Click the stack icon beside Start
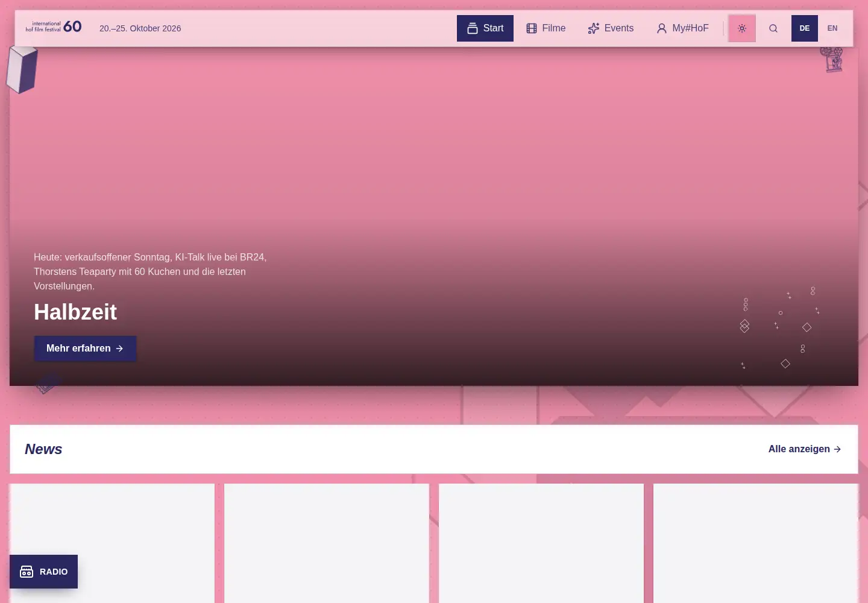This screenshot has width=868, height=603. coord(473,28)
